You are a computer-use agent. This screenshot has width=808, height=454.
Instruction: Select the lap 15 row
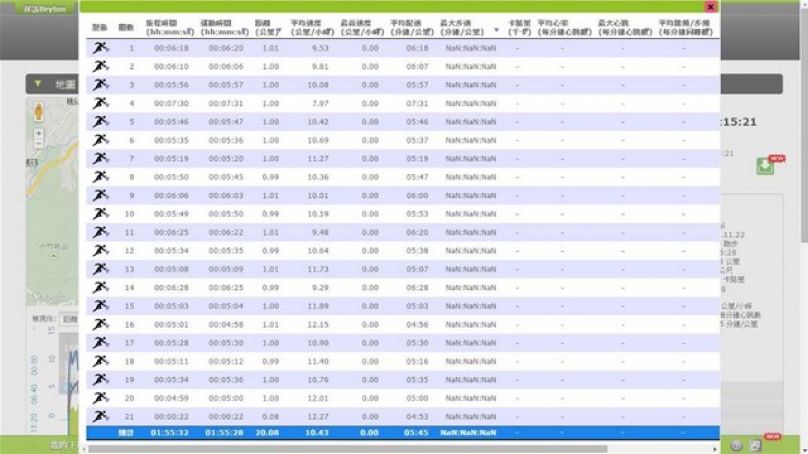[400, 306]
